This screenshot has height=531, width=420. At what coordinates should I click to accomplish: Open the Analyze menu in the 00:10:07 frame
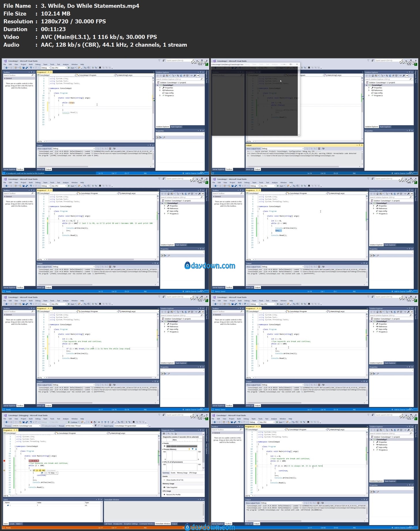[274, 419]
